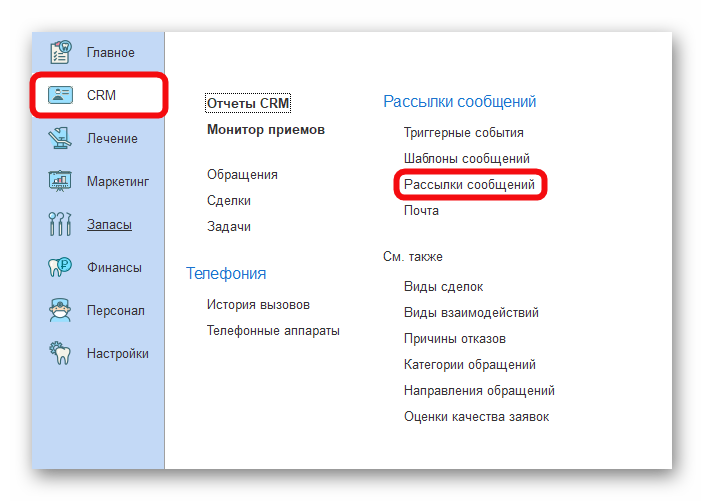Image resolution: width=704 pixels, height=501 pixels.
Task: Click the CRM contact card icon
Action: coord(60,95)
